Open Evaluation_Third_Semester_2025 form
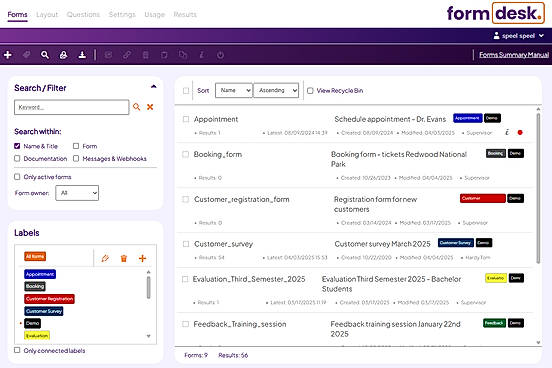 click(249, 279)
